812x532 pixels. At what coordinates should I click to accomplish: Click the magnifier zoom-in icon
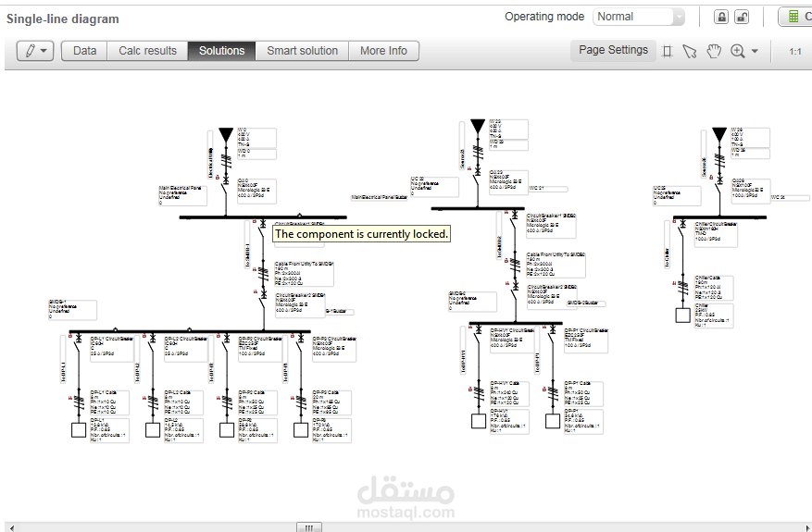coord(737,51)
